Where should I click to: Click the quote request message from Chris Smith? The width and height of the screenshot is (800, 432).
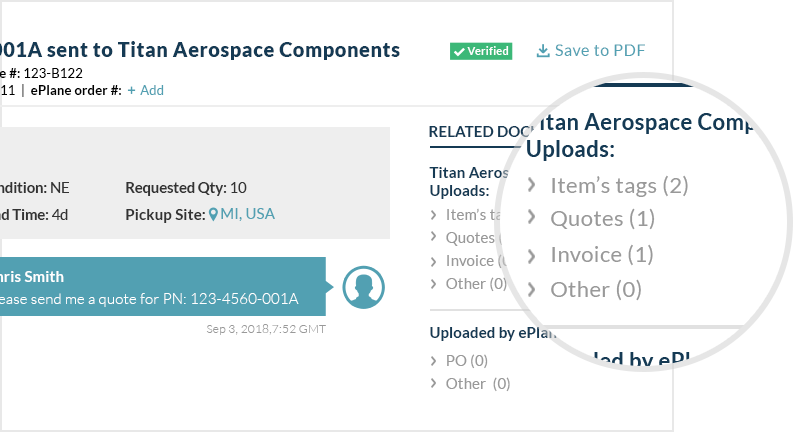pos(163,286)
